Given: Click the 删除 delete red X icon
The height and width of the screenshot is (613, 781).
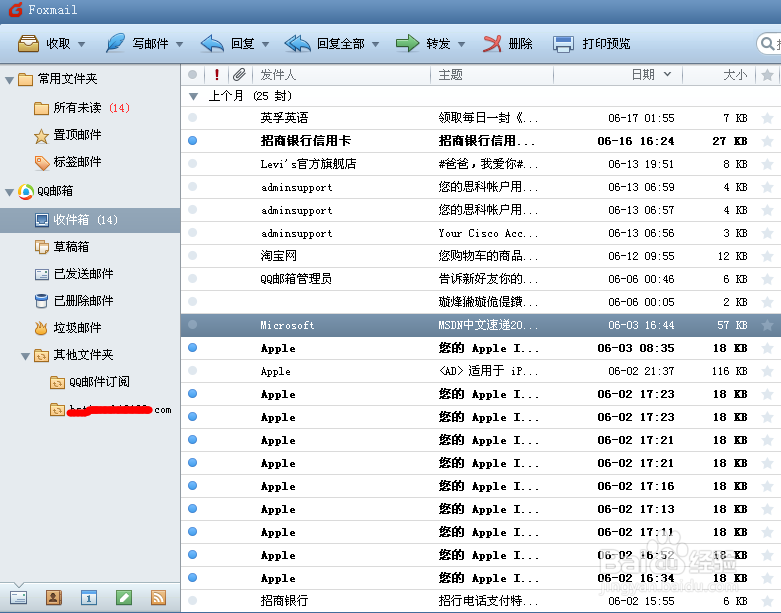Looking at the screenshot, I should coord(492,44).
